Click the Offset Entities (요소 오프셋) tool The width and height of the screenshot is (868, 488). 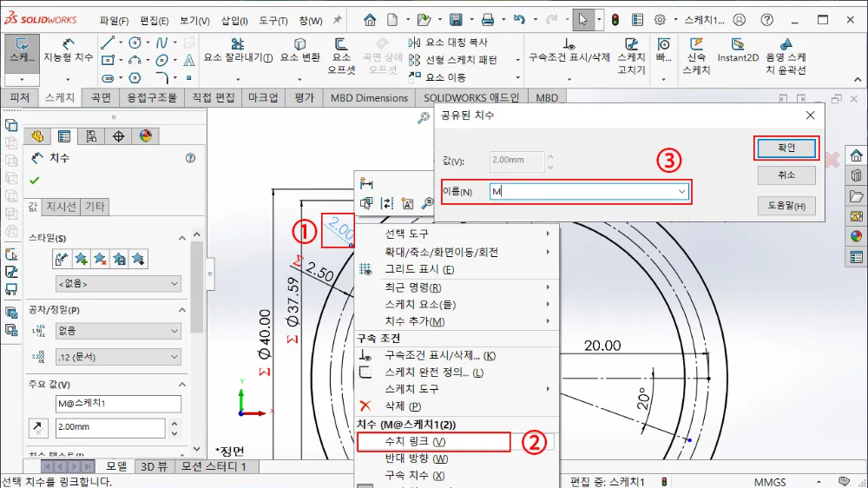point(341,56)
